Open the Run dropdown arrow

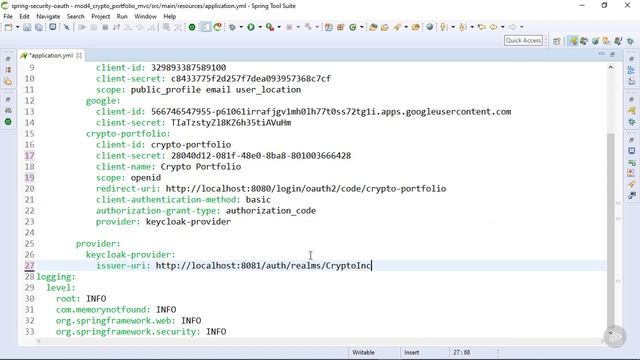pos(260,27)
